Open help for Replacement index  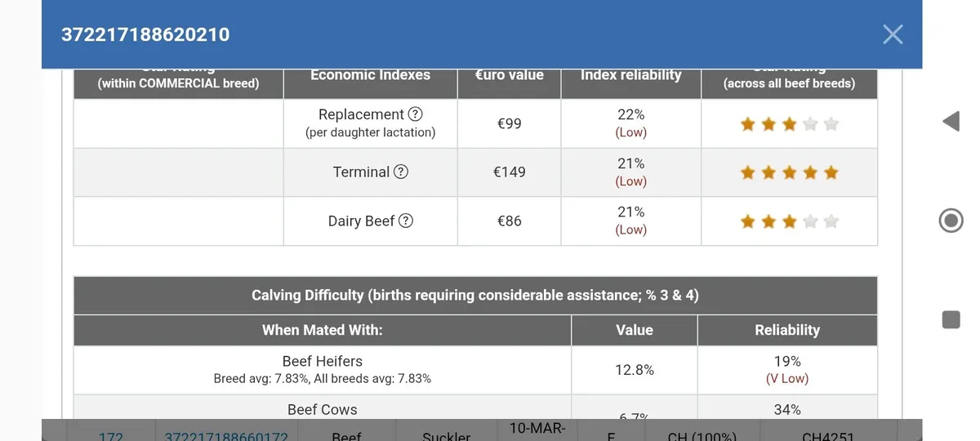[415, 114]
